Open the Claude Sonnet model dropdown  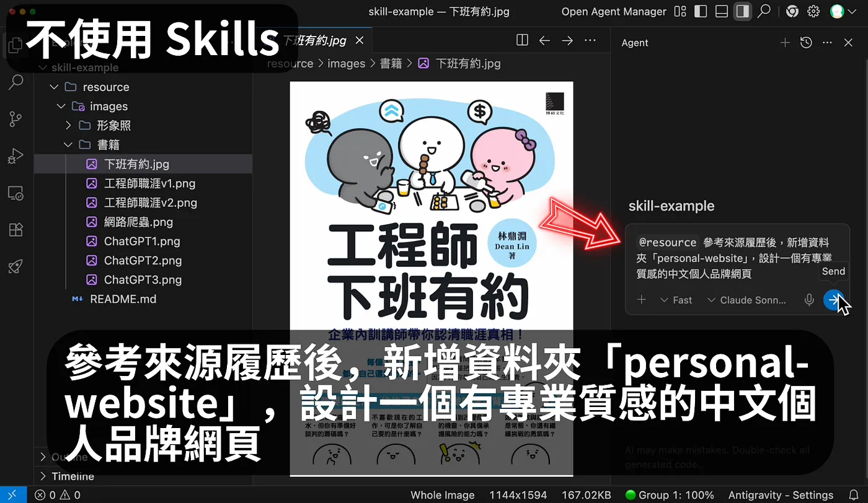[x=747, y=300]
